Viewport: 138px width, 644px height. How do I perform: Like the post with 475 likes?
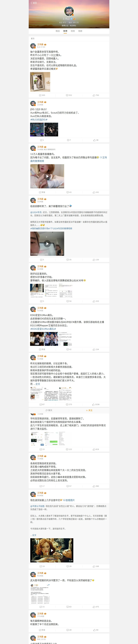(96, 607)
